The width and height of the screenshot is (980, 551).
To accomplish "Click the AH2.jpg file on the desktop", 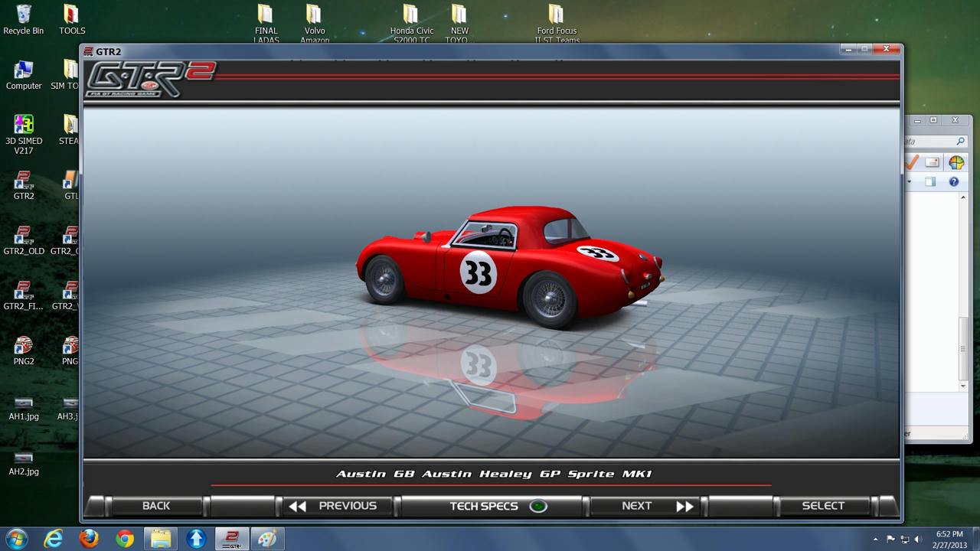I will (x=24, y=462).
